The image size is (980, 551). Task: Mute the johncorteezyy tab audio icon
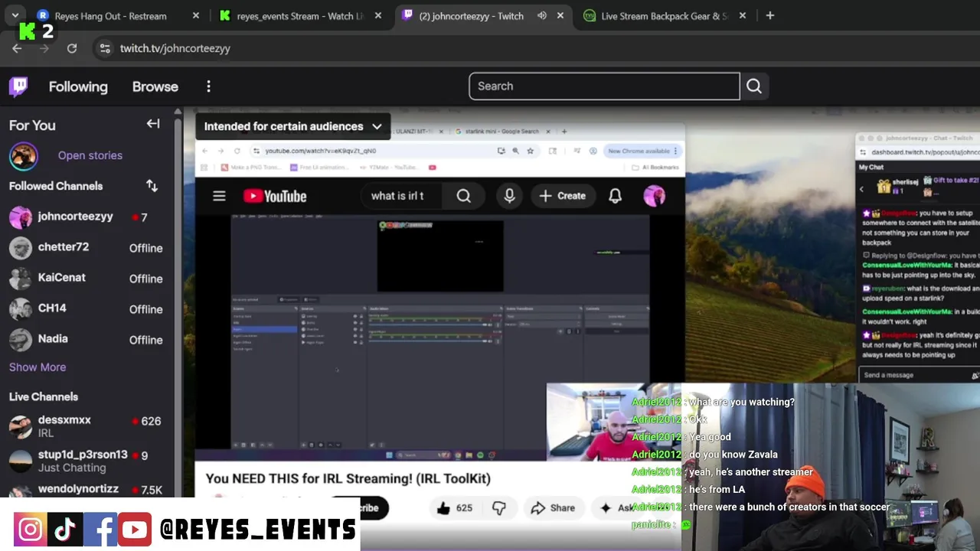(x=542, y=15)
